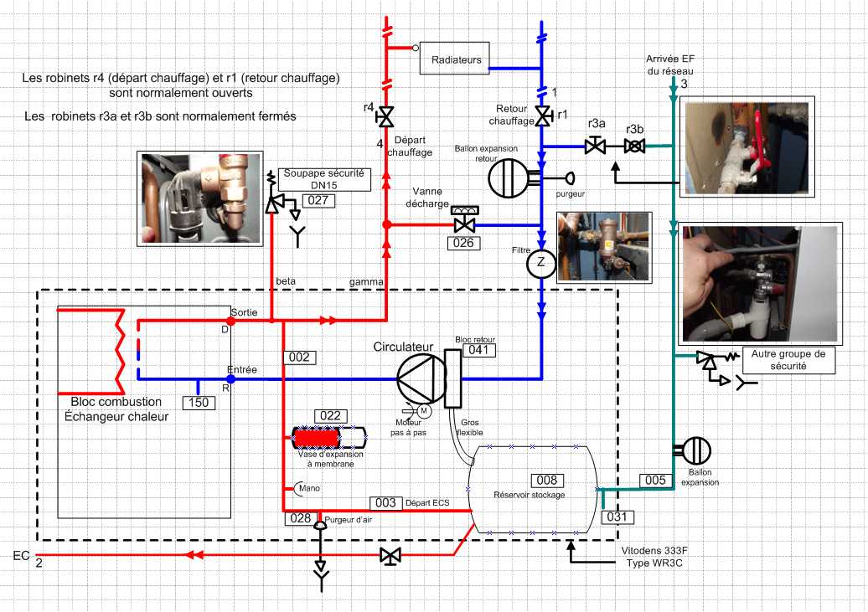868x612 pixels.
Task: Open the red-handled valve photo
Action: pos(744,149)
